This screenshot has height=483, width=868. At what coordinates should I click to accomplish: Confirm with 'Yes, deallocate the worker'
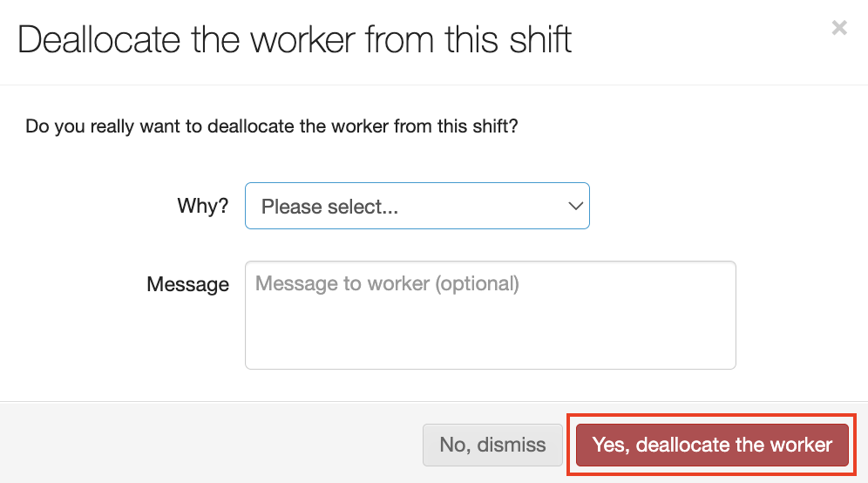click(x=712, y=445)
